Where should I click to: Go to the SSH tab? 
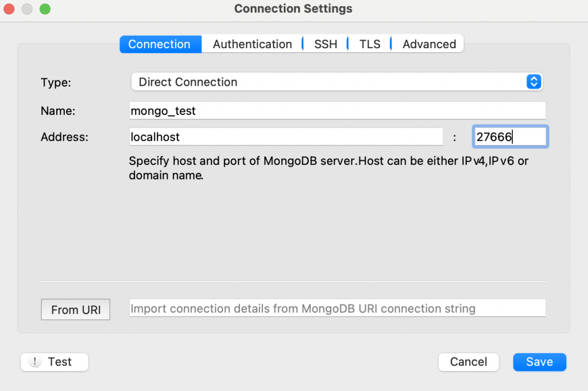click(x=326, y=44)
